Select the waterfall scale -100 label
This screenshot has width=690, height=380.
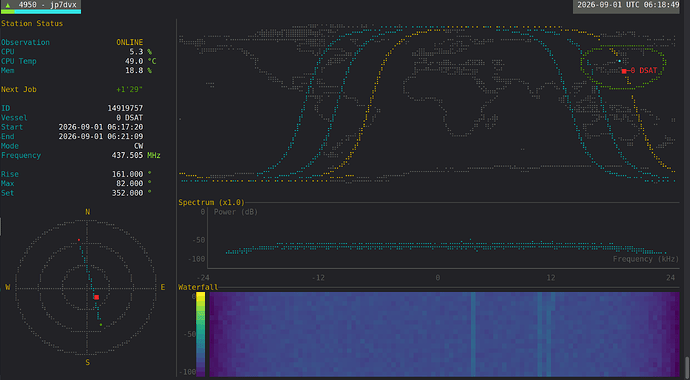coord(187,372)
